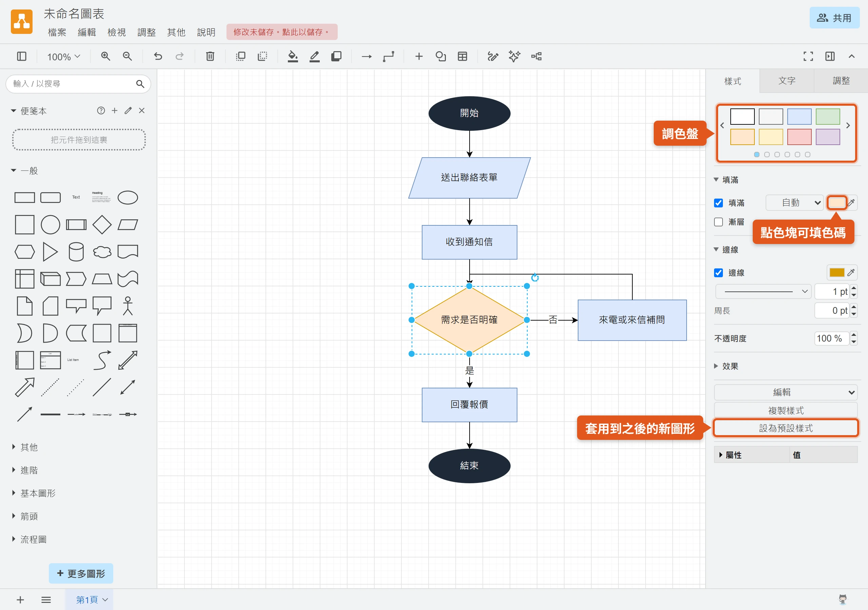Image resolution: width=868 pixels, height=610 pixels.
Task: Click the zoom in magnifier icon
Action: pyautogui.click(x=105, y=57)
